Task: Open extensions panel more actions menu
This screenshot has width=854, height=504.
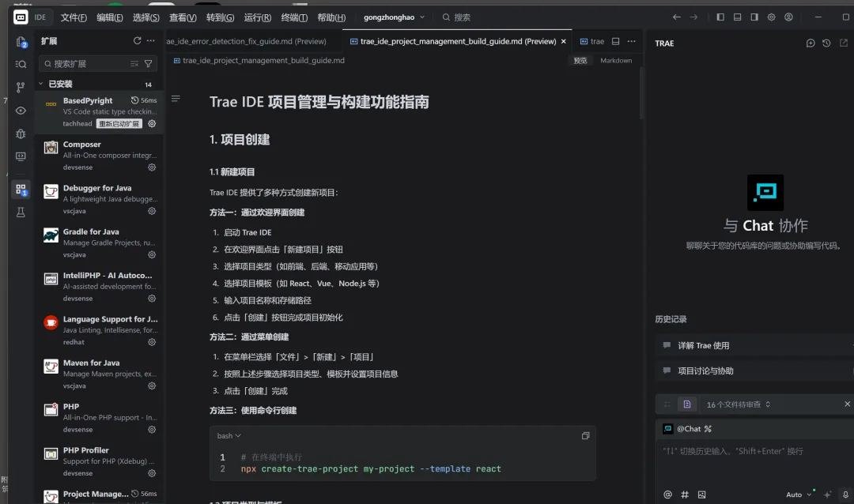Action: [x=151, y=41]
